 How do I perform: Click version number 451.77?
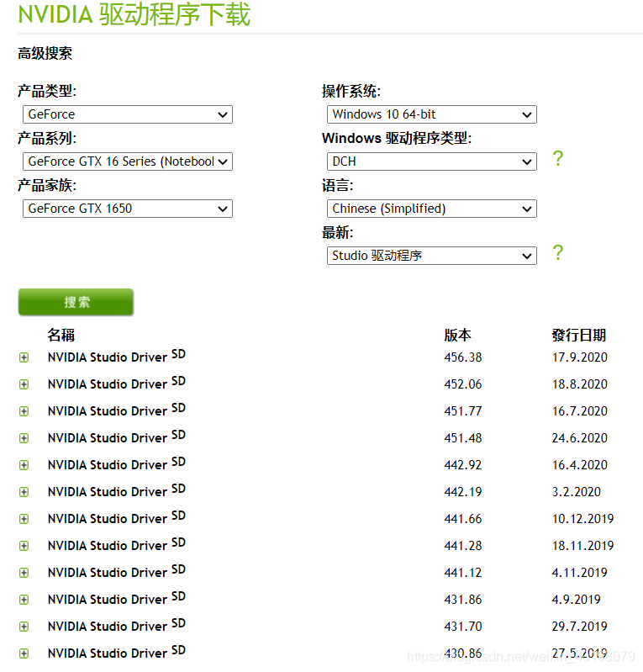pyautogui.click(x=463, y=411)
